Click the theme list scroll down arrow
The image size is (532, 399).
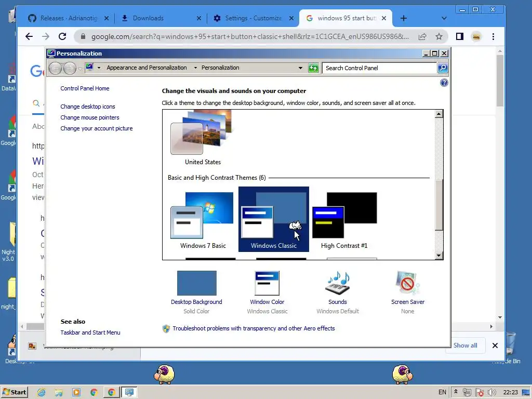point(438,256)
